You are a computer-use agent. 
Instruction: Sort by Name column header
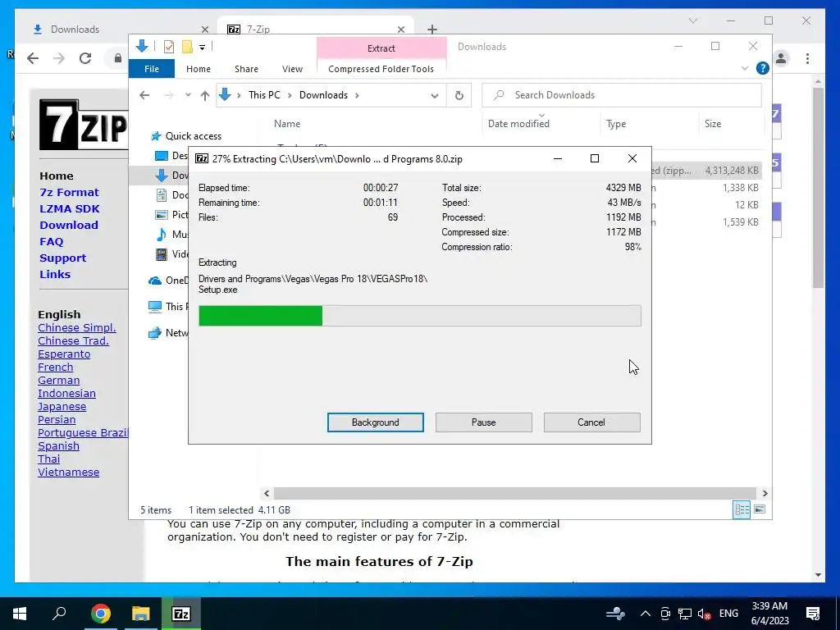point(287,124)
